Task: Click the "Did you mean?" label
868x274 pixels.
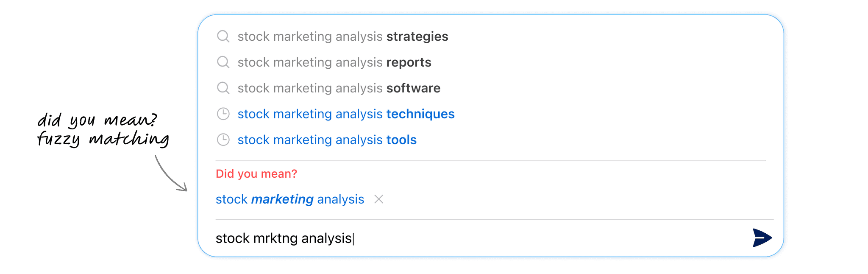Action: (x=256, y=173)
